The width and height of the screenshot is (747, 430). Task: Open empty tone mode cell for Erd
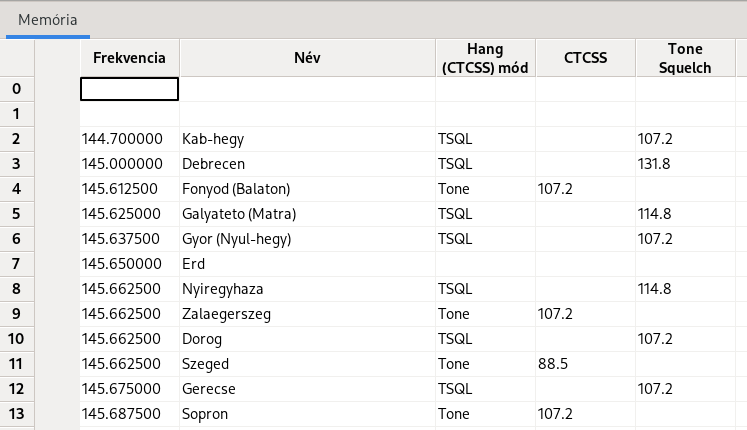point(485,264)
